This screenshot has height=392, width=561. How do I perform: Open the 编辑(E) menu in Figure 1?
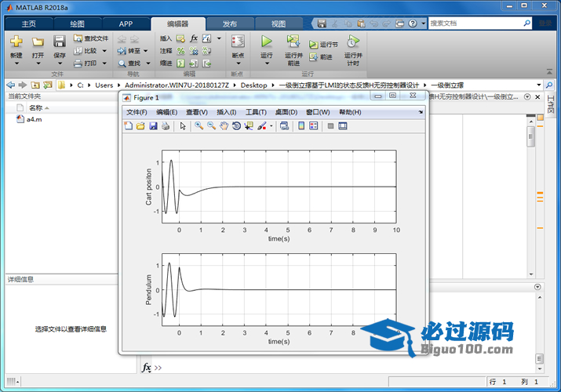point(166,112)
